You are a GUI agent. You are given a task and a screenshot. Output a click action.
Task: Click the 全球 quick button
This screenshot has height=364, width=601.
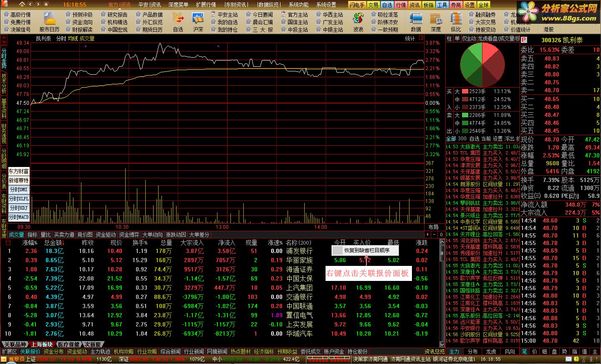[483, 5]
